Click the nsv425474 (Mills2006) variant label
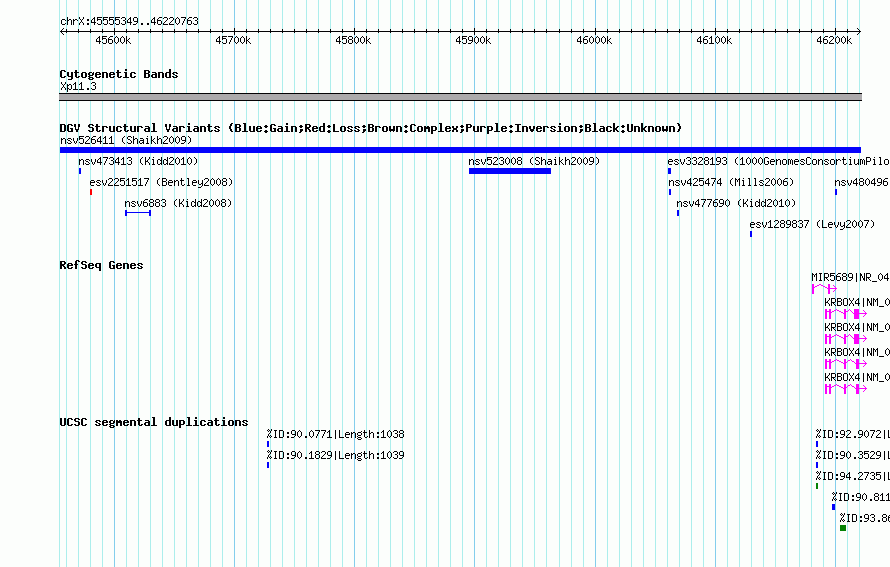This screenshot has width=890, height=567. pyautogui.click(x=731, y=182)
